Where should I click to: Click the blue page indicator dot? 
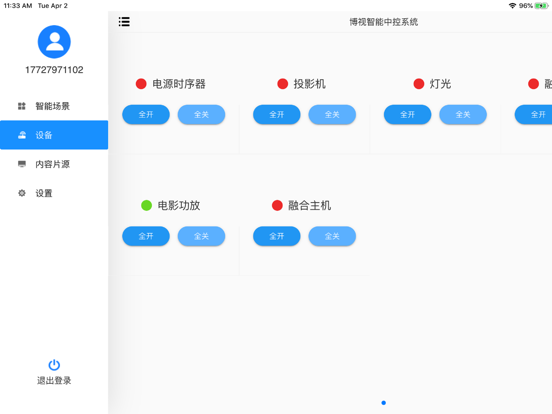384,403
